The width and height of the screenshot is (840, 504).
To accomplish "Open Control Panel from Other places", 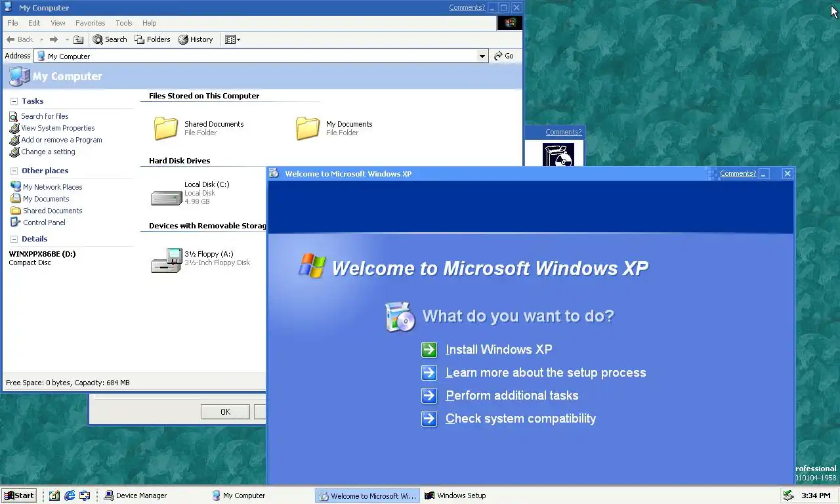I will [x=44, y=222].
